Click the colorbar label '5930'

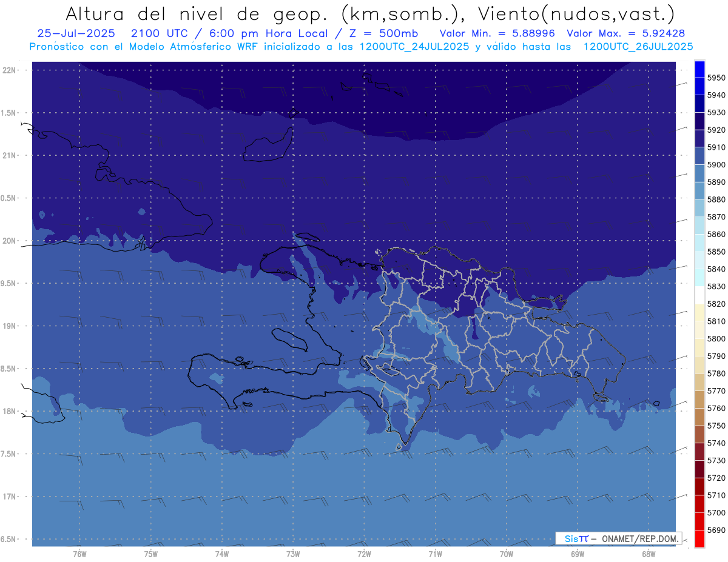(x=716, y=113)
